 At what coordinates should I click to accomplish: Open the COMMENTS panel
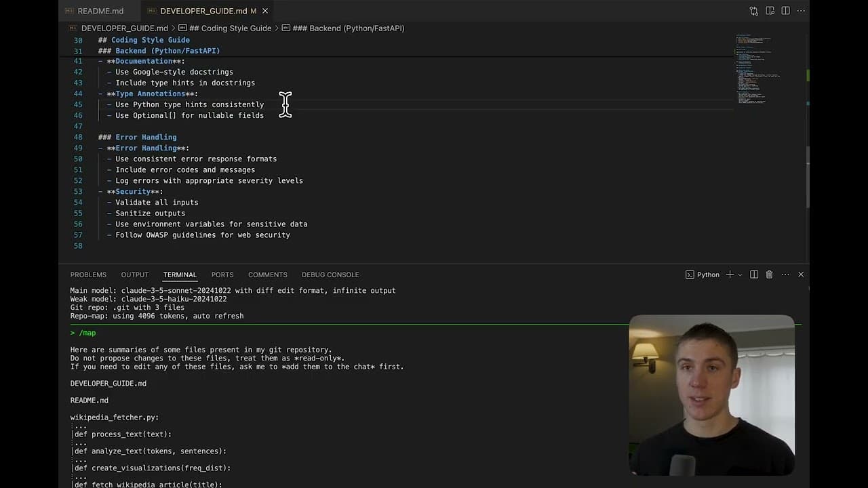pos(267,274)
